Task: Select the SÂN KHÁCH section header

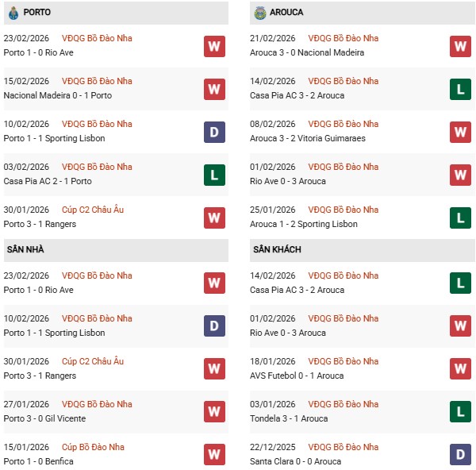Action: 277,249
